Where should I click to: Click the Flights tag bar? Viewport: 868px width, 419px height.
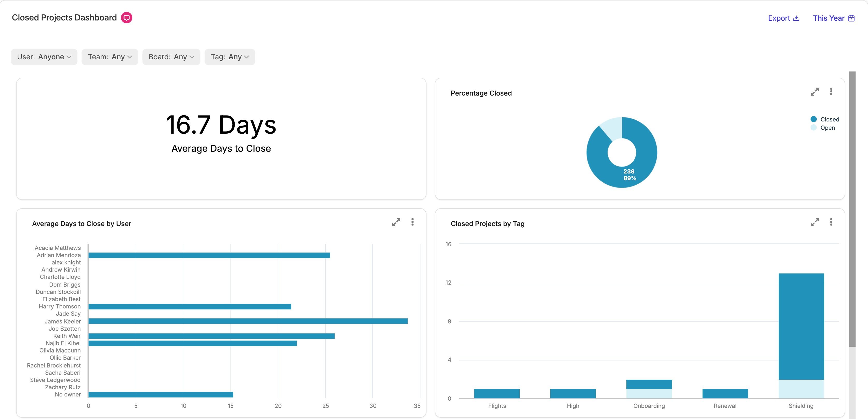coord(497,394)
